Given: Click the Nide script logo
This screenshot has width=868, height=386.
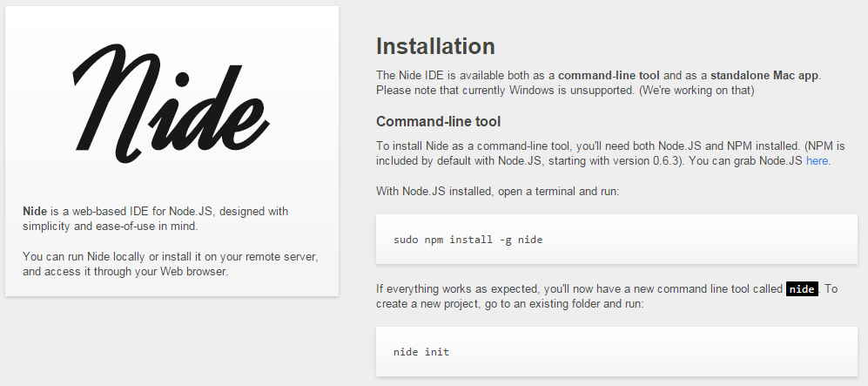Looking at the screenshot, I should point(171,103).
